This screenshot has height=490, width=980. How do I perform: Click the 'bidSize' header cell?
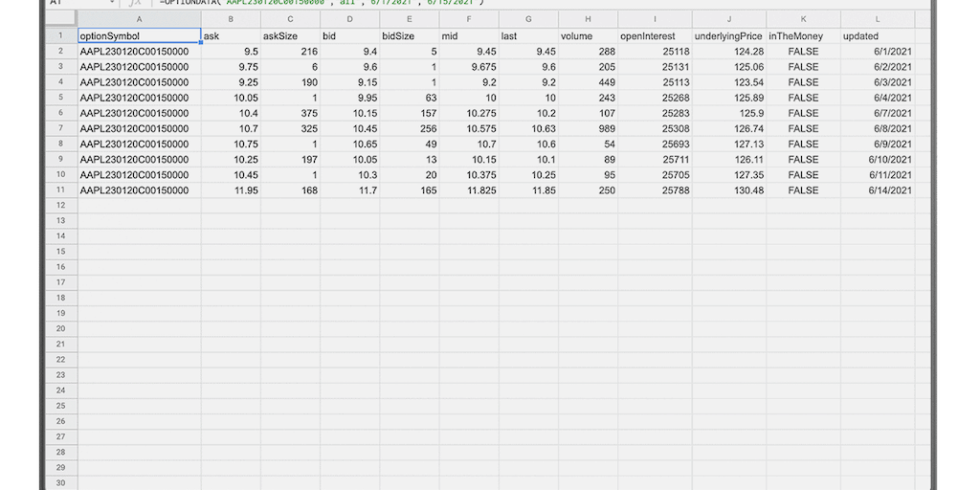click(x=410, y=36)
